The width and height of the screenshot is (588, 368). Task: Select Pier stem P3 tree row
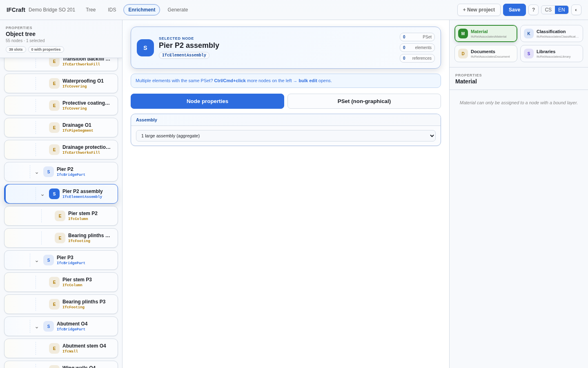pos(61,282)
